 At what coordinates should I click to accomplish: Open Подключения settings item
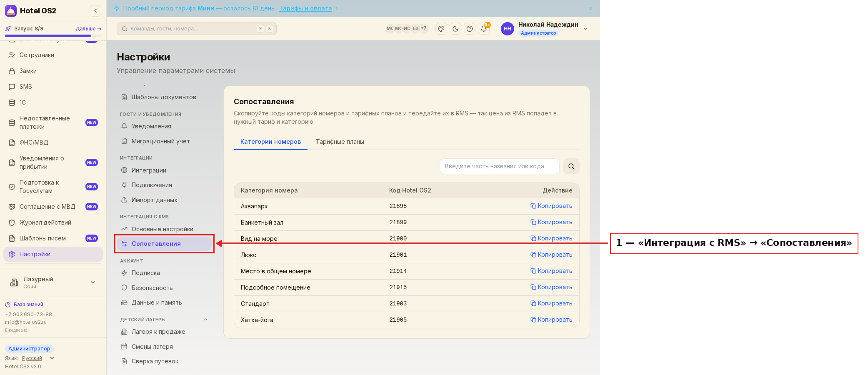[x=164, y=185]
